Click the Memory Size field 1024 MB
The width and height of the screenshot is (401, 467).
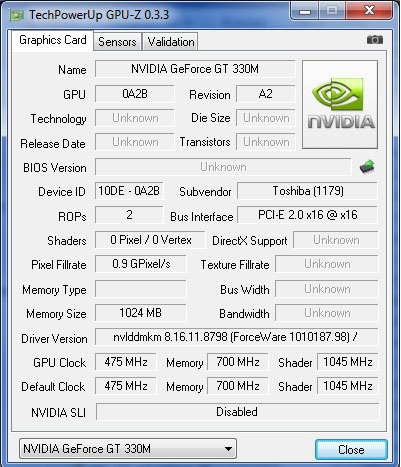tap(141, 313)
